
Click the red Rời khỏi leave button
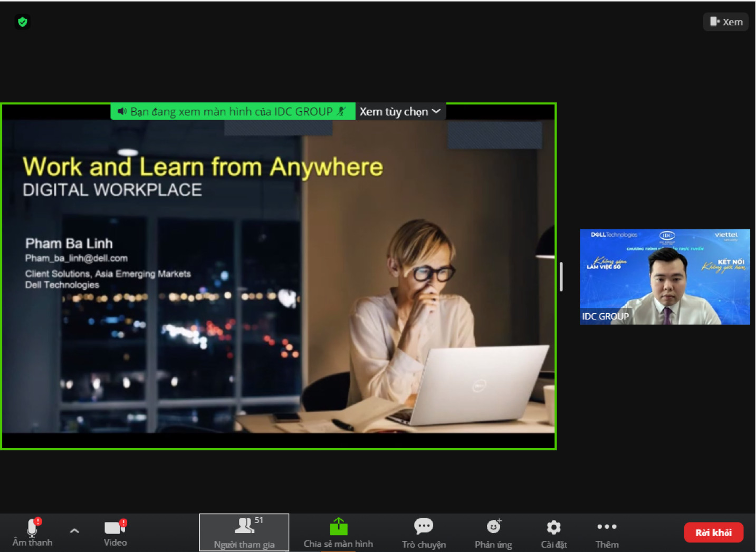point(714,532)
